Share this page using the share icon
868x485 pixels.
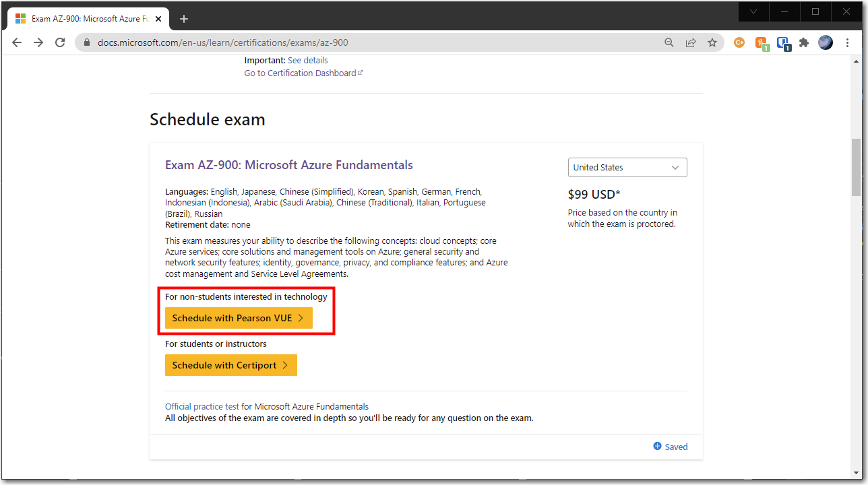tap(691, 42)
